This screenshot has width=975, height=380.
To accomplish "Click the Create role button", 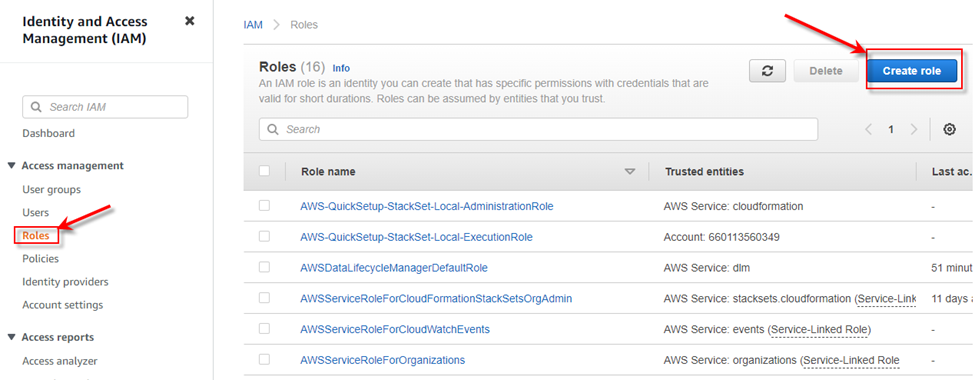I will pyautogui.click(x=912, y=71).
